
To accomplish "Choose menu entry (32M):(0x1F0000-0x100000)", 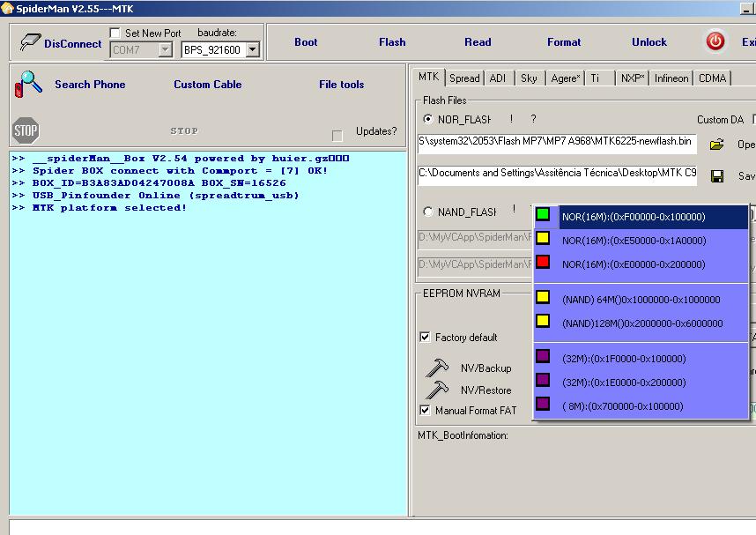I will [x=641, y=359].
